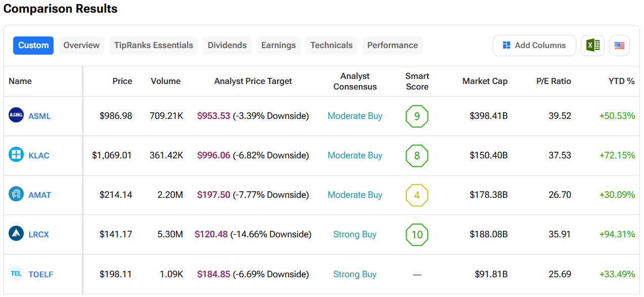Select the Dividends tab

coord(227,45)
